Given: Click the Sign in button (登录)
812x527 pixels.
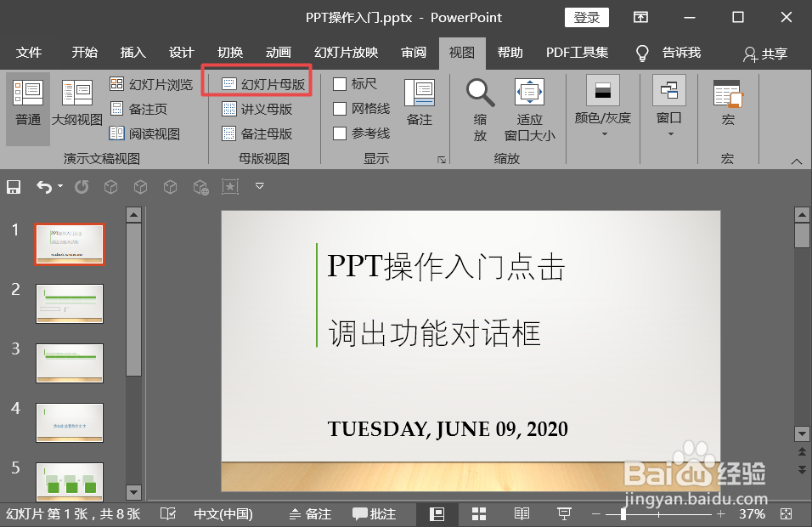Looking at the screenshot, I should 587,17.
